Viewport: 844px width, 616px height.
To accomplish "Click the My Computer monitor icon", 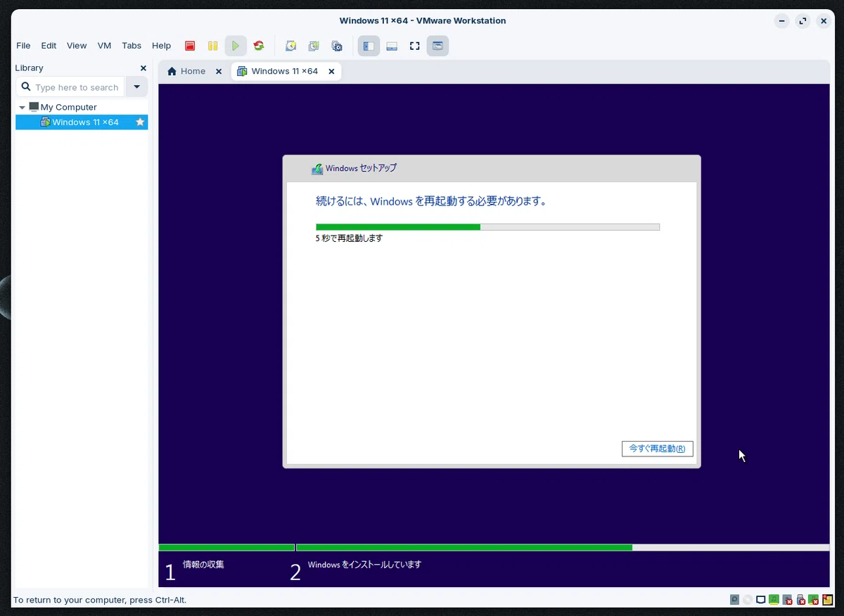I will (34, 107).
